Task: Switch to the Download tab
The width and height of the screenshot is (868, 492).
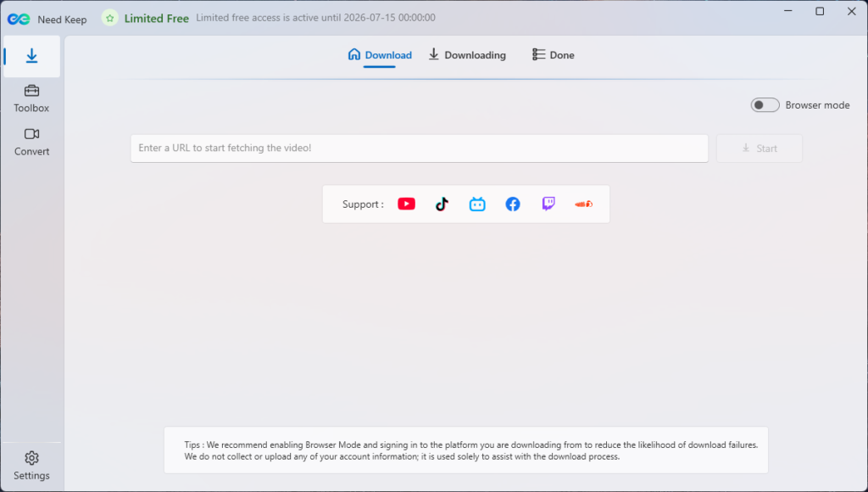Action: point(380,55)
